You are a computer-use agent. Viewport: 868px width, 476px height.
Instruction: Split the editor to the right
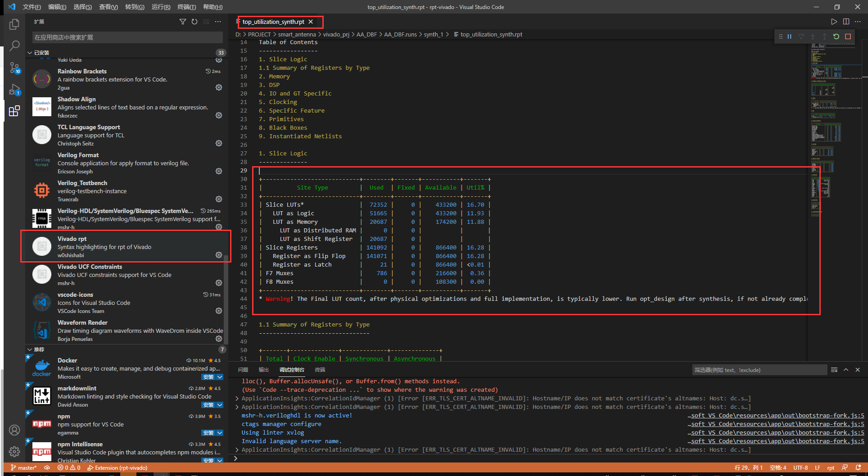point(846,22)
